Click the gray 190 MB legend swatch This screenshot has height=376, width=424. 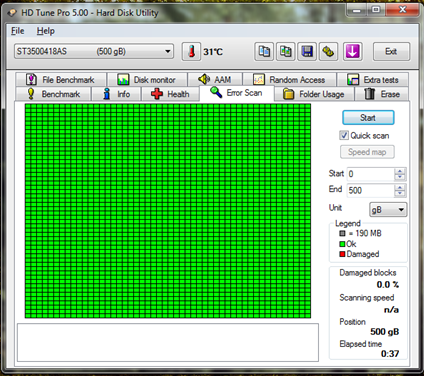(342, 233)
